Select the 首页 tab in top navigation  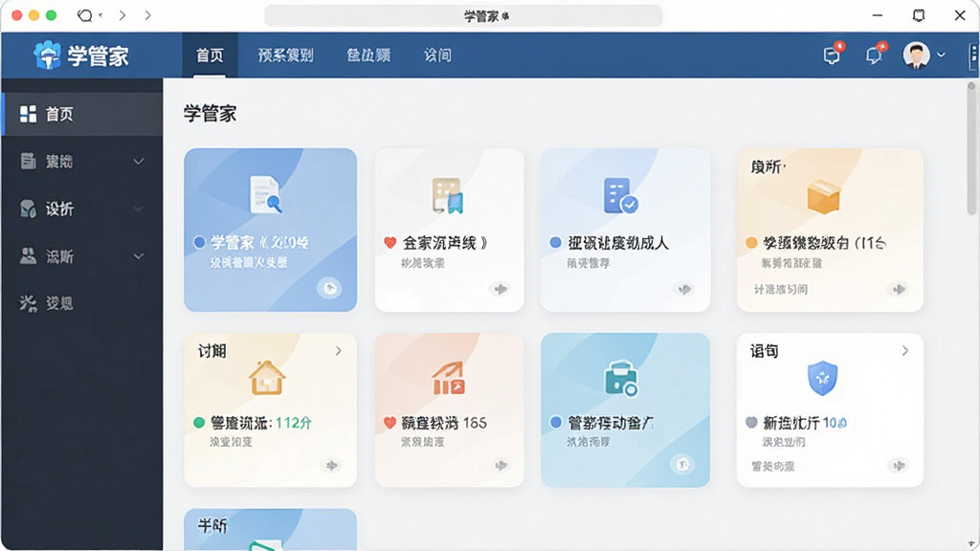[x=210, y=55]
